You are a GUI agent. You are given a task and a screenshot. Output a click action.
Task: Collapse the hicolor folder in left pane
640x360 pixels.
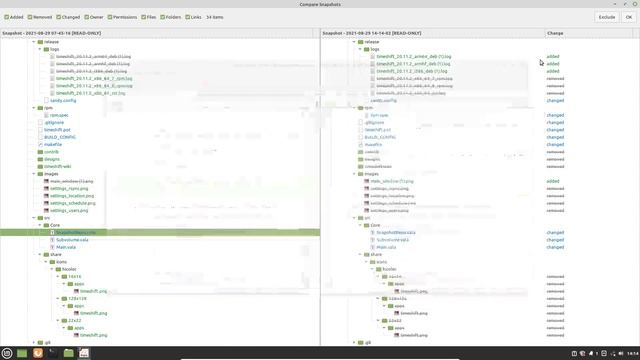point(52,269)
